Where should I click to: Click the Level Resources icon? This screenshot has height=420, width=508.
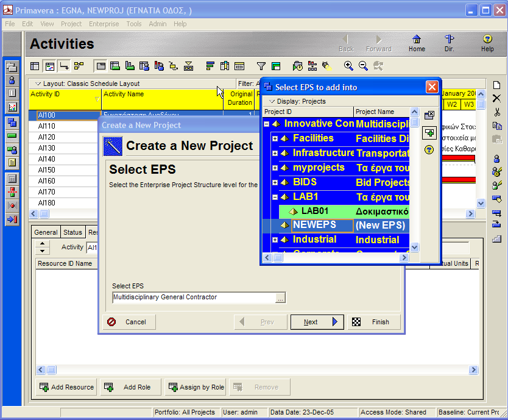(312, 66)
